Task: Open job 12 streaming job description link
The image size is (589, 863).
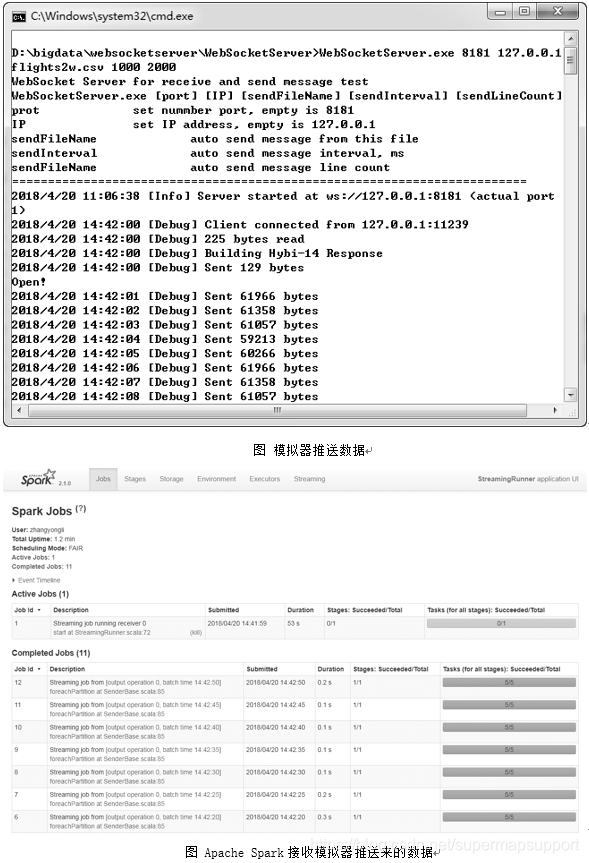Action: pyautogui.click(x=135, y=682)
